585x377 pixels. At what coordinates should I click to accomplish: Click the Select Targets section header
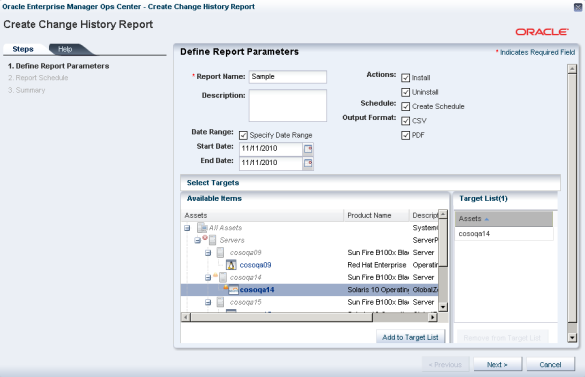tap(370, 183)
